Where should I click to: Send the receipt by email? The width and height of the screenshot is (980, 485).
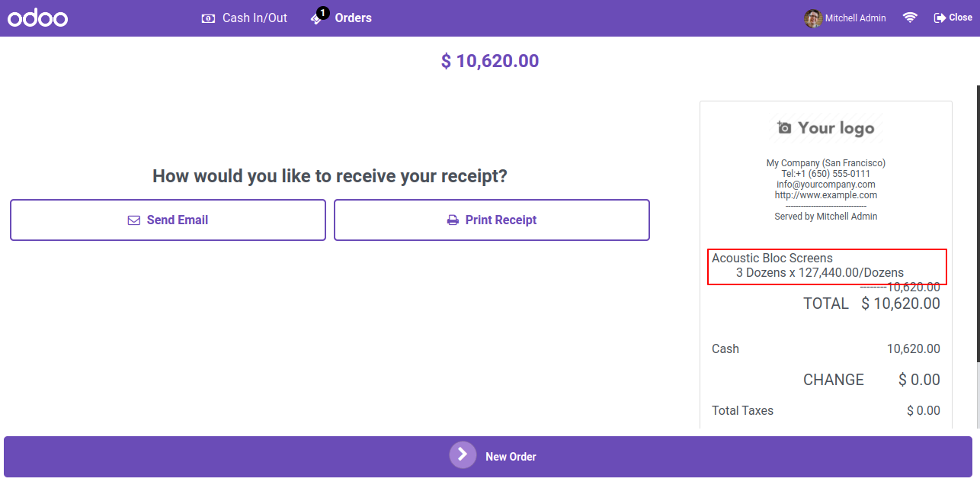pos(168,220)
